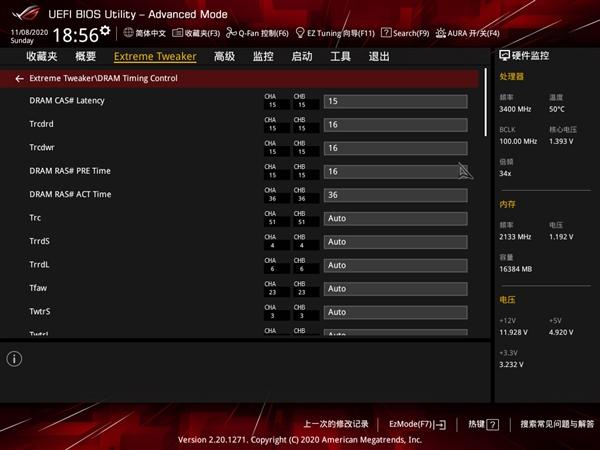Click CPU temperature 50°C value
600x450 pixels.
click(557, 109)
